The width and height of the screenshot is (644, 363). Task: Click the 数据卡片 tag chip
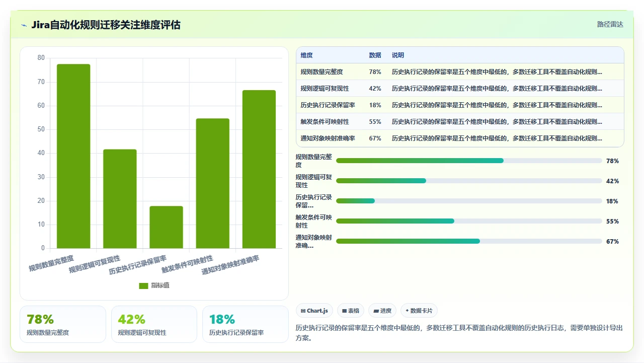click(x=419, y=311)
